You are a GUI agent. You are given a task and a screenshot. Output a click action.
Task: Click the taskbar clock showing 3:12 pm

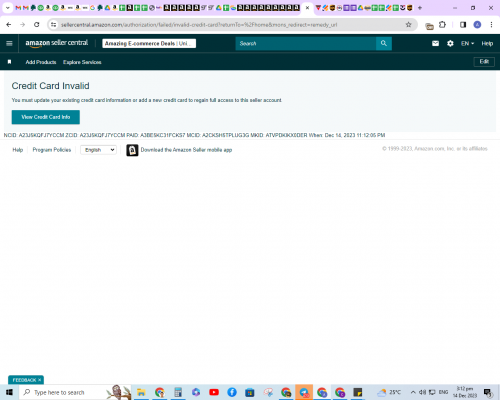coord(465,392)
